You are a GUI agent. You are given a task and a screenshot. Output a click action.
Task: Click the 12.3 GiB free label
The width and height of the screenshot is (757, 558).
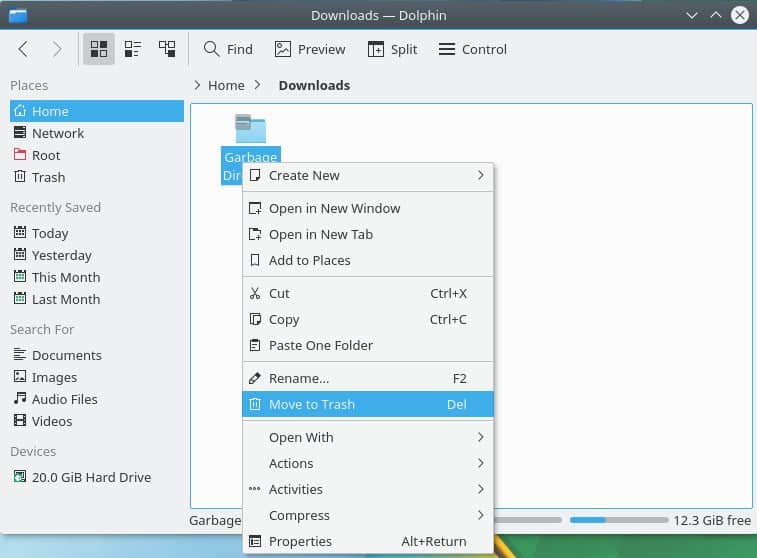point(712,520)
